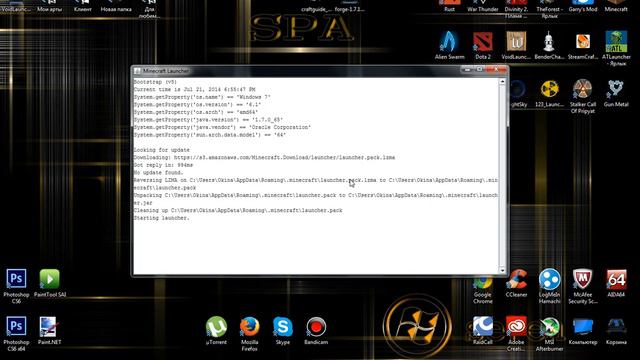Click the 'Got reply in: 994ms' line

pyautogui.click(x=163, y=165)
